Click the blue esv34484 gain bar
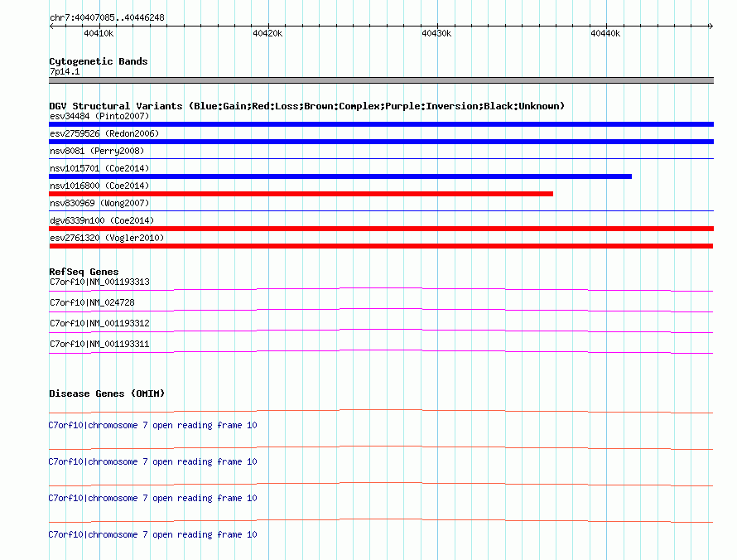Image resolution: width=737 pixels, height=560 pixels. click(381, 124)
